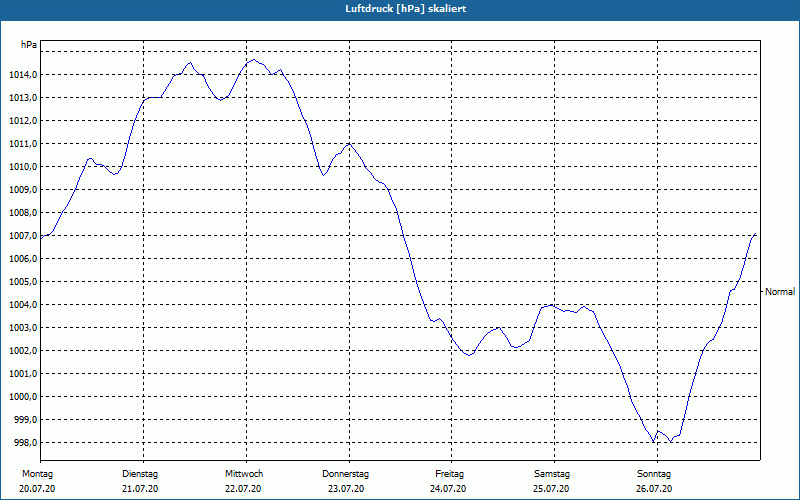Viewport: 800px width, 500px height.
Task: Click the date 21.07.20
Action: click(x=140, y=489)
